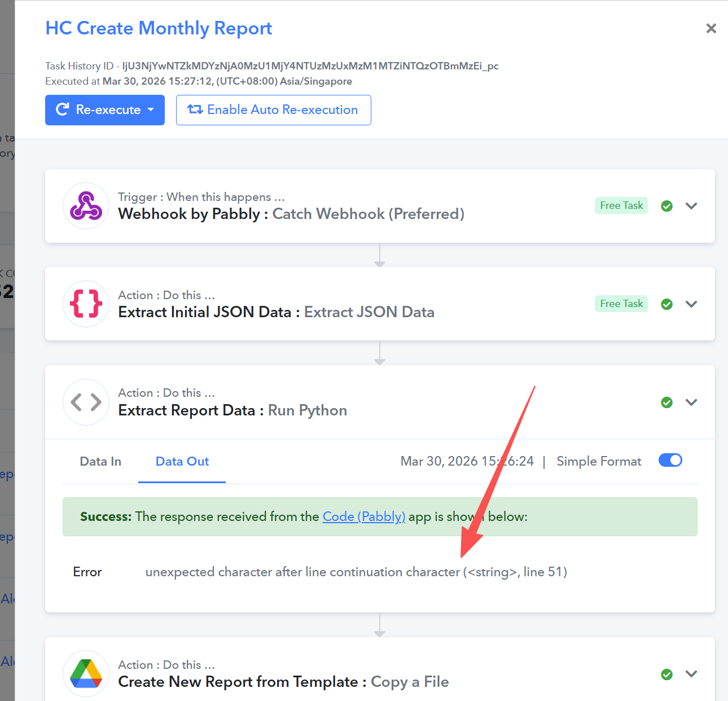728x701 pixels.
Task: Click Enable Auto Re-execution button
Action: 274,109
